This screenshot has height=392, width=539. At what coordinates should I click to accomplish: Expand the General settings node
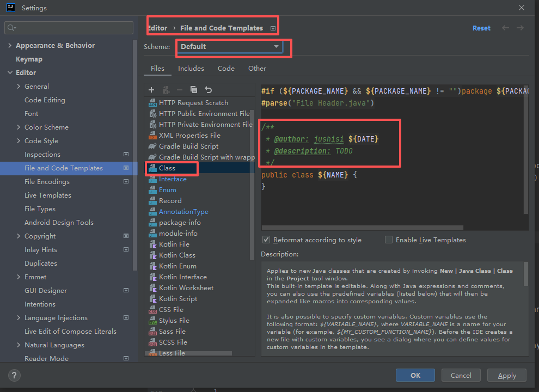click(19, 87)
